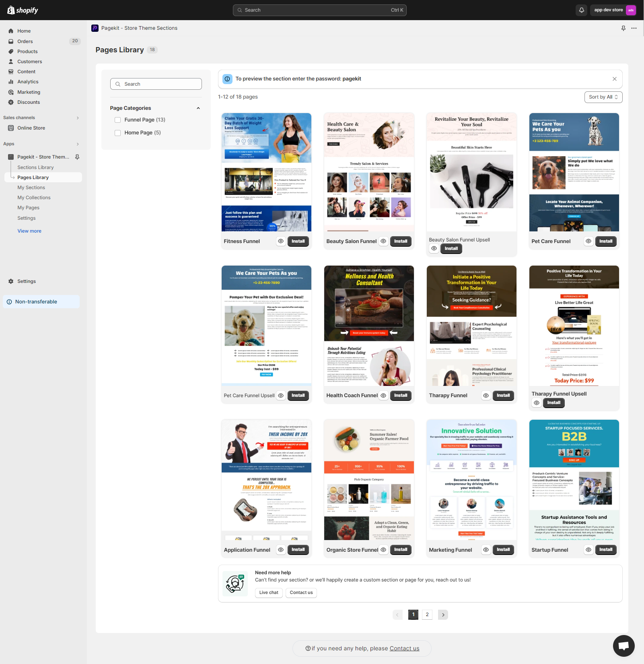Check the Funnel Page category checkbox

coord(118,120)
